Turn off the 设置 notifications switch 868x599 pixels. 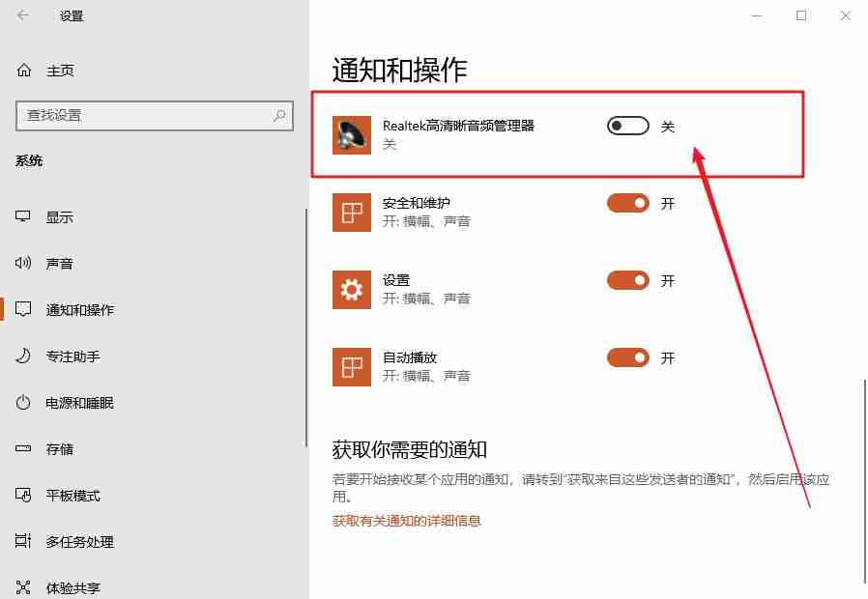tap(627, 281)
